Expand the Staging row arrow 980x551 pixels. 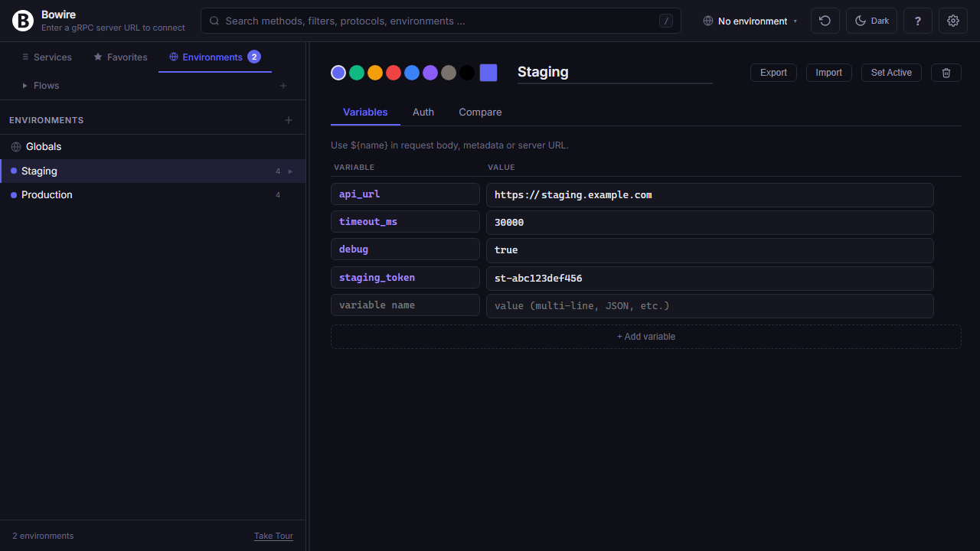point(290,171)
